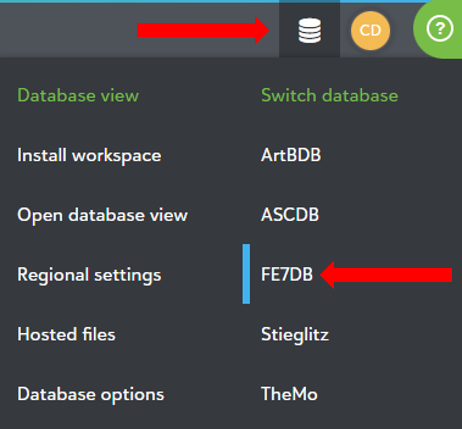Viewport: 462px width, 429px height.
Task: Open Database options entry
Action: [x=91, y=395]
